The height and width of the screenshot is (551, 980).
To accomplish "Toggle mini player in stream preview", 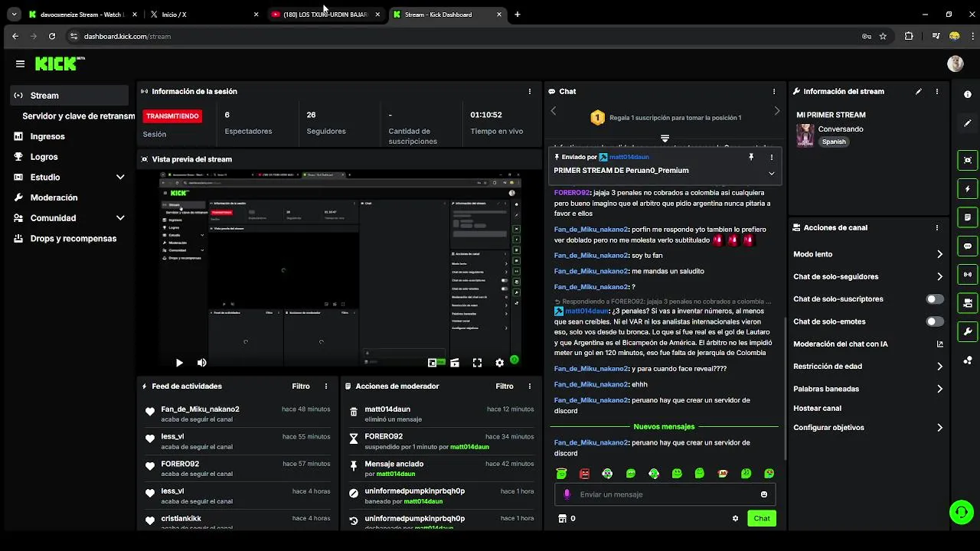I will 433,363.
